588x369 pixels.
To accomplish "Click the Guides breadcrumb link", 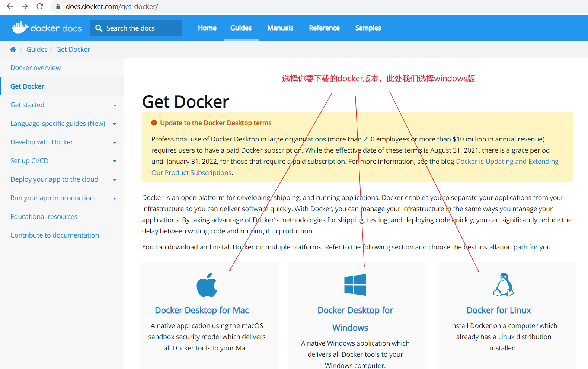I will pos(37,50).
